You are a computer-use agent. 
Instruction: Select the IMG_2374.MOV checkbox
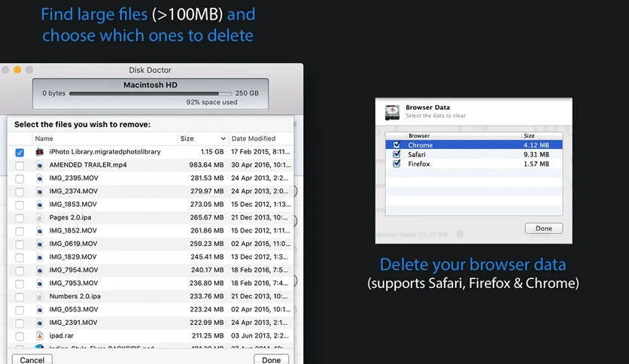point(20,192)
